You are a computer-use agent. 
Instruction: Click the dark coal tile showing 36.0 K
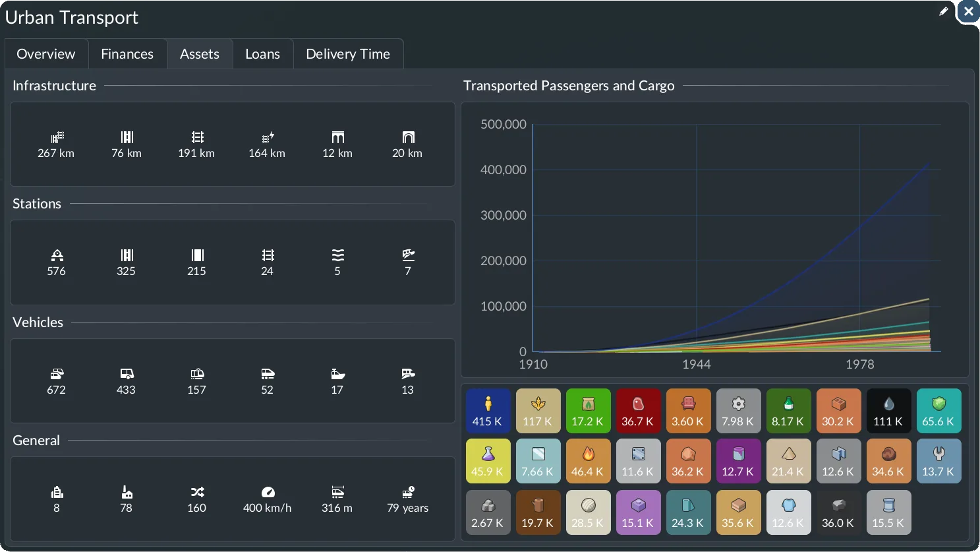[839, 512]
